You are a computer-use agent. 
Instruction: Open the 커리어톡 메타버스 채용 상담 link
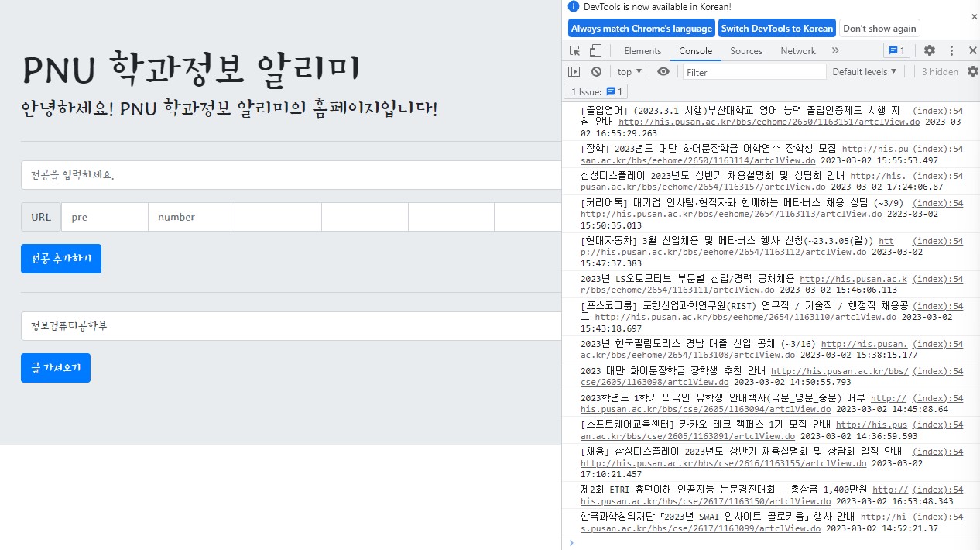[731, 214]
